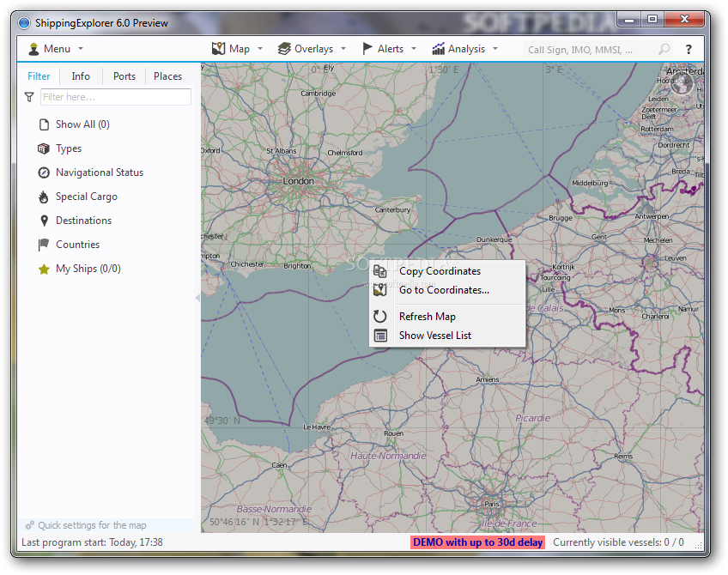The image size is (728, 575).
Task: Select Show Vessel List menu entry
Action: [447, 335]
